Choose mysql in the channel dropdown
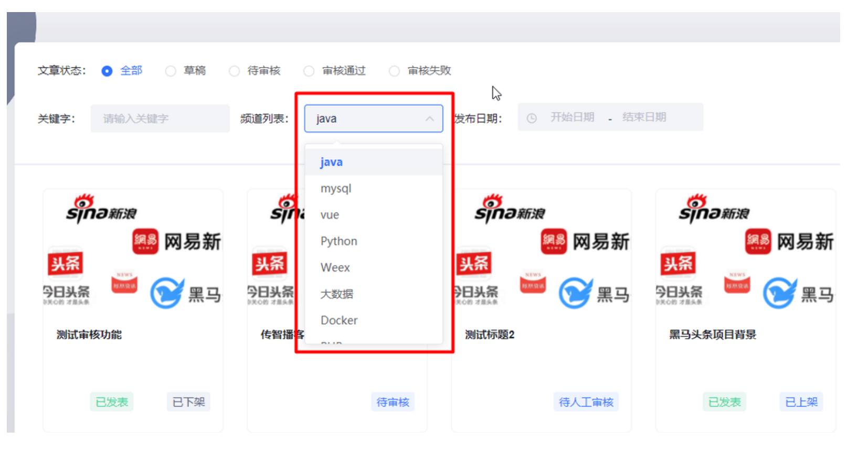Image resolution: width=868 pixels, height=452 pixels. coord(374,188)
